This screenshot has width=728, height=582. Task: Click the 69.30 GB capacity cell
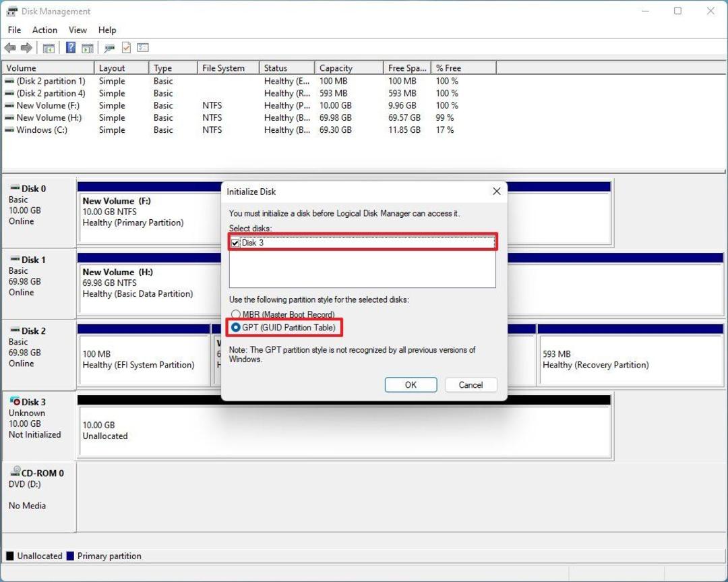click(x=335, y=130)
